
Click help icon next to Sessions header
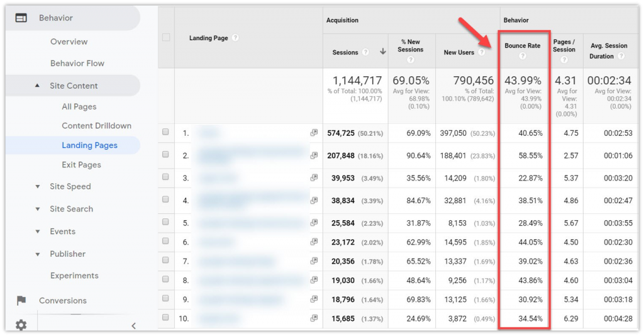(365, 52)
